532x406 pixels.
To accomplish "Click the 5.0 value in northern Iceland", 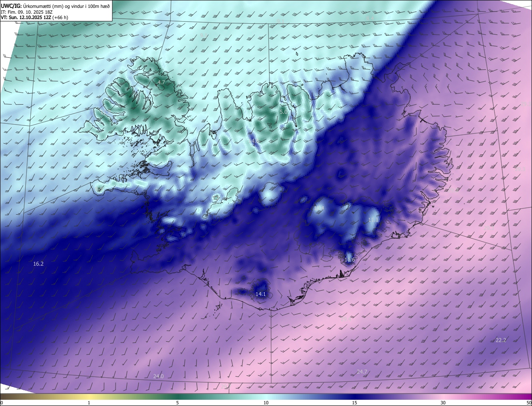I will [284, 112].
